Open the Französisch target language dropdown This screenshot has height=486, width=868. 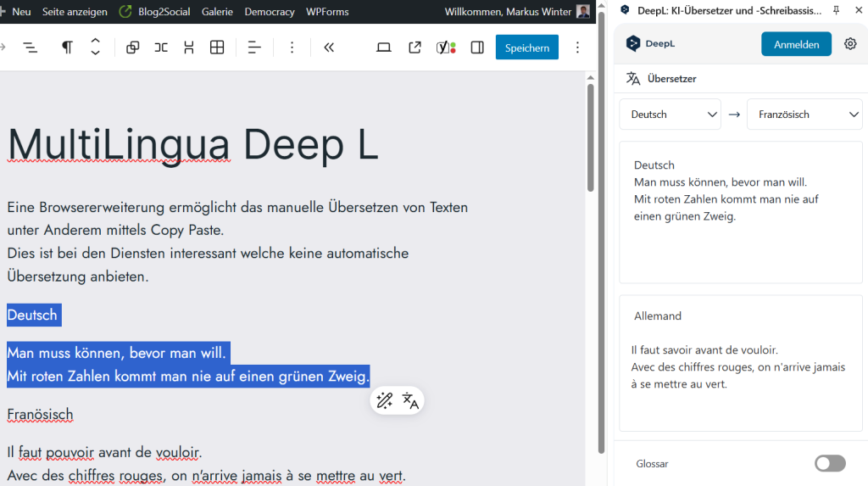[x=804, y=115]
